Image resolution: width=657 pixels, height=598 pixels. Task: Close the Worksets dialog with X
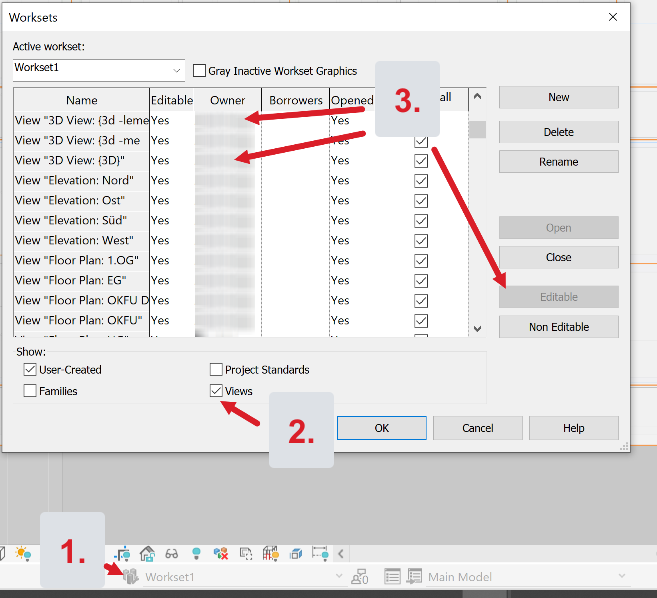click(613, 17)
